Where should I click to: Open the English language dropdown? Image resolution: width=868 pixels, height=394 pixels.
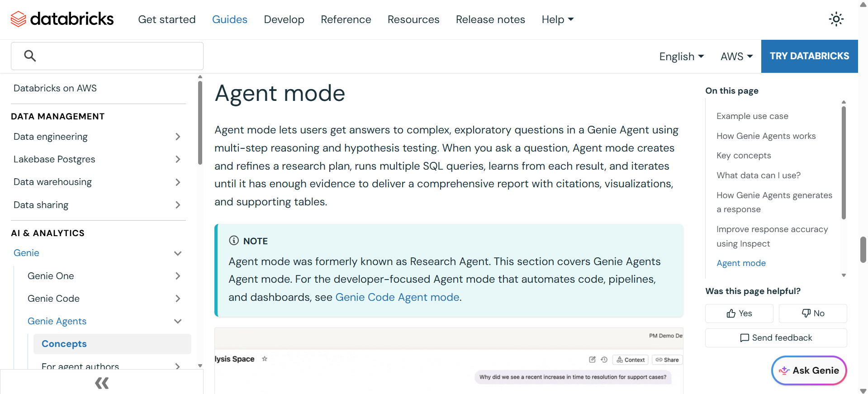point(682,57)
